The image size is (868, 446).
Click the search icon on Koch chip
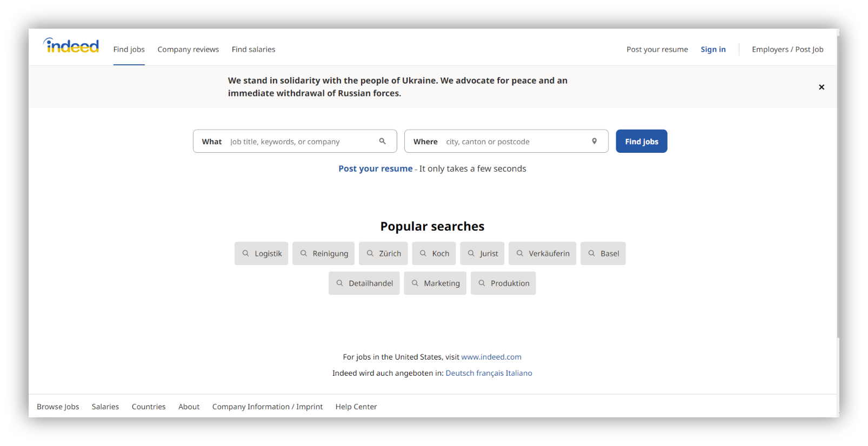pos(423,253)
